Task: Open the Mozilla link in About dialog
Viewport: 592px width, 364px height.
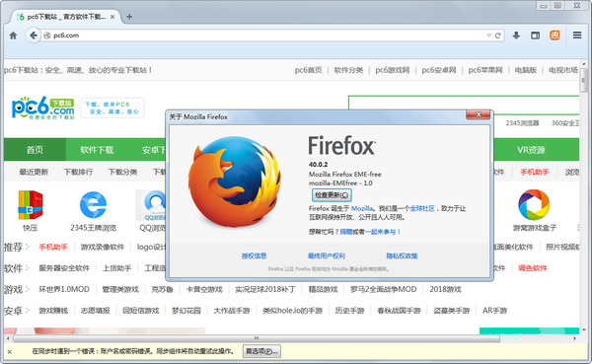Action: [x=362, y=208]
